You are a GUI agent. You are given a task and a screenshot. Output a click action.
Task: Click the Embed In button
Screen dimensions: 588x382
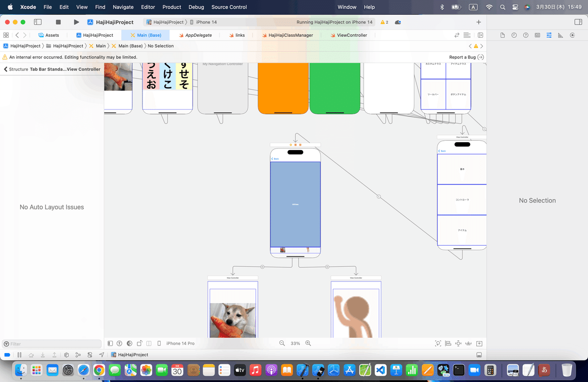click(480, 343)
